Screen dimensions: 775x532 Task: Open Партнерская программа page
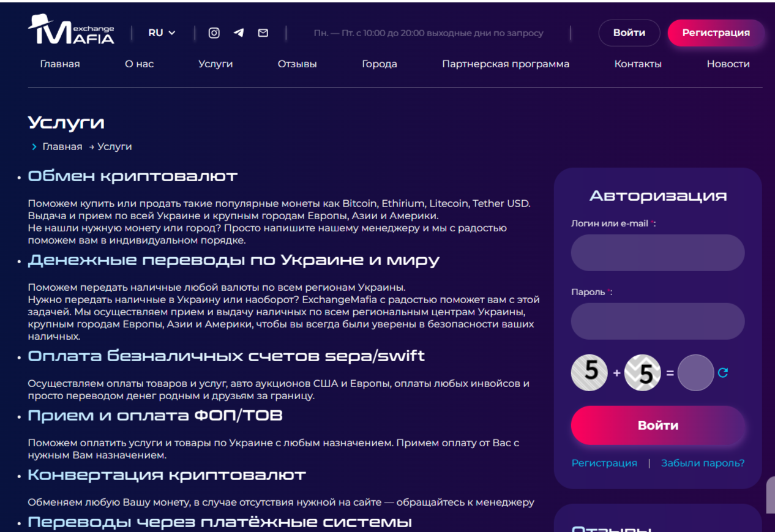click(x=506, y=64)
